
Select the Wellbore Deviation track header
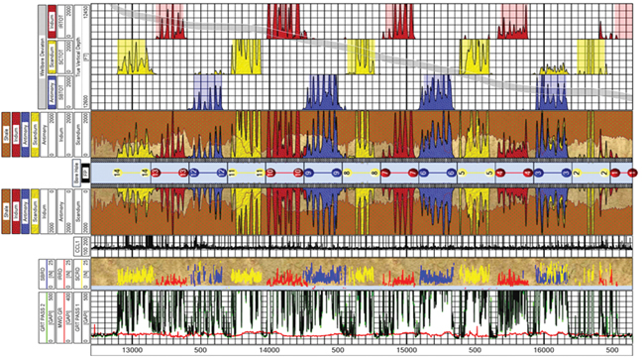tap(42, 58)
